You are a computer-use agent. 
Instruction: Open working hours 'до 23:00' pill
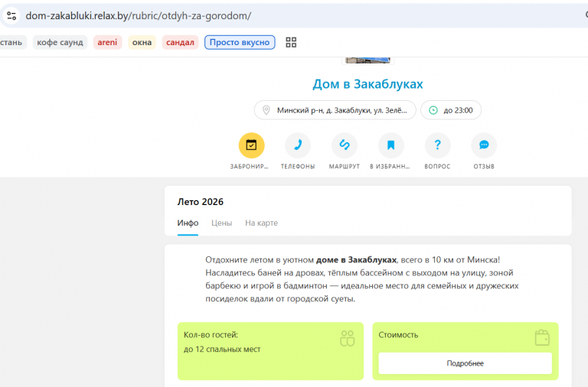(451, 110)
